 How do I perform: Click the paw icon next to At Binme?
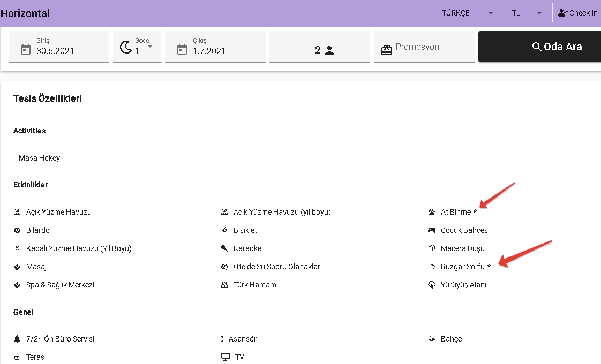click(432, 213)
